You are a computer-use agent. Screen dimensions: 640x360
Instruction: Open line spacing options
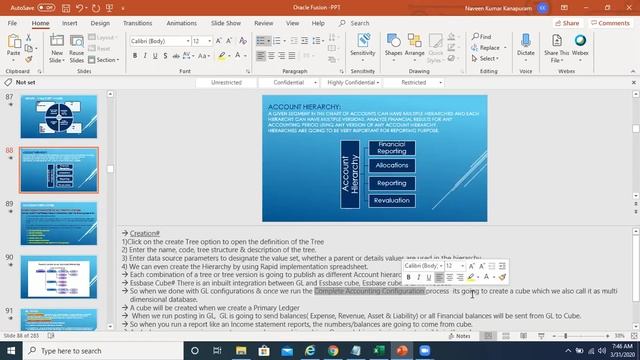[318, 41]
